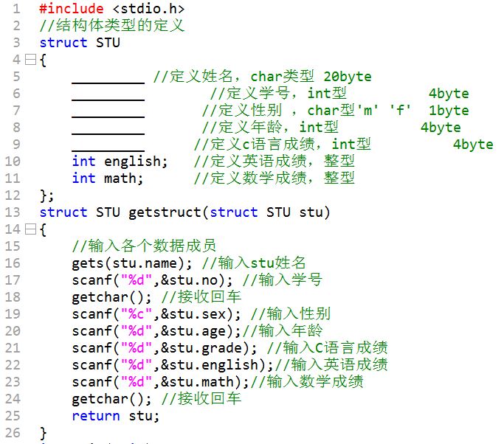Click scanf reading stu.grade
504x444 pixels.
pyautogui.click(x=165, y=348)
